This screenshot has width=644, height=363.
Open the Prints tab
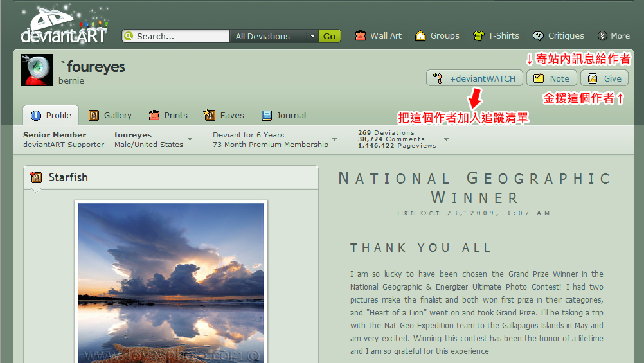tap(168, 116)
